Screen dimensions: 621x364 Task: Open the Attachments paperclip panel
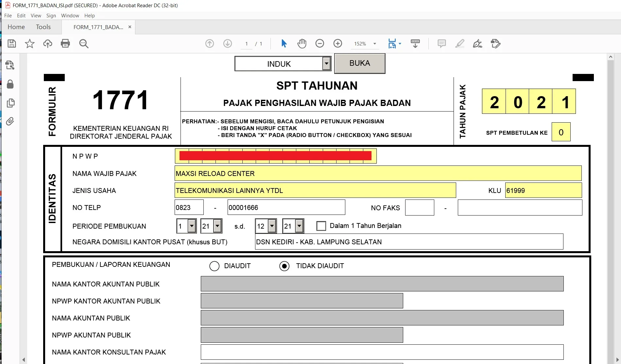(10, 121)
